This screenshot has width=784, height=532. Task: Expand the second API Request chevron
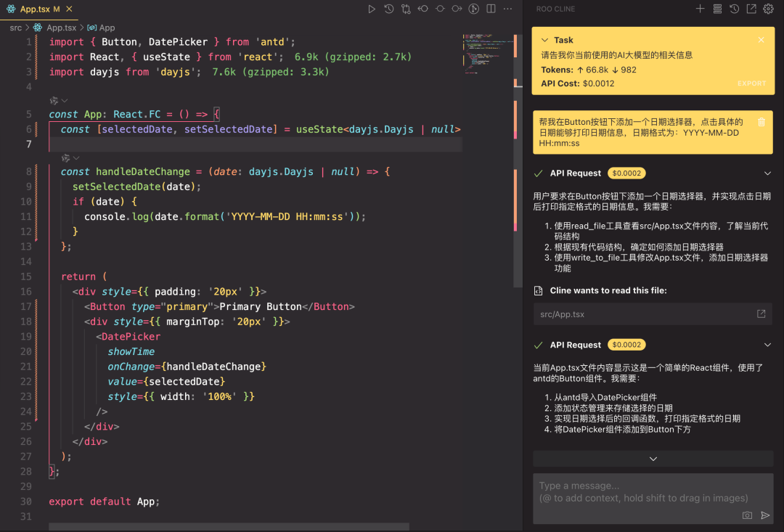coord(767,345)
